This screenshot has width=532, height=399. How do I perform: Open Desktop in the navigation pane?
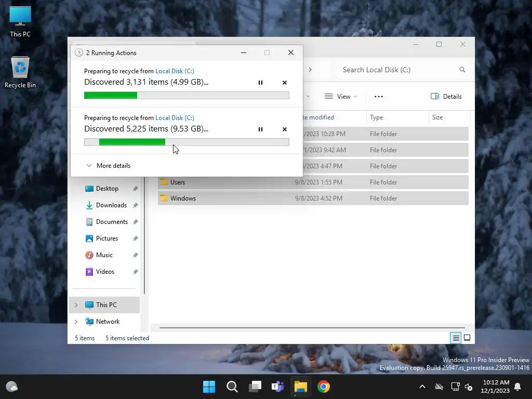pos(107,189)
